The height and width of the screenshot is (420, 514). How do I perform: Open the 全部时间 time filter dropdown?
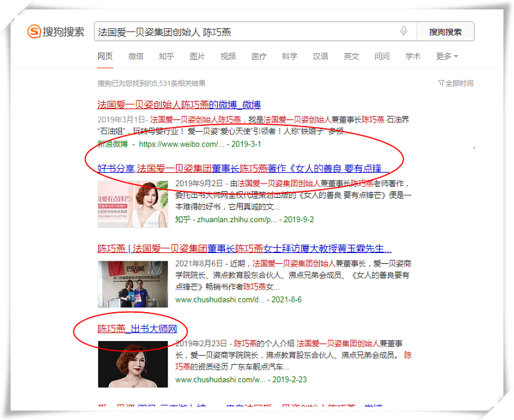(456, 83)
